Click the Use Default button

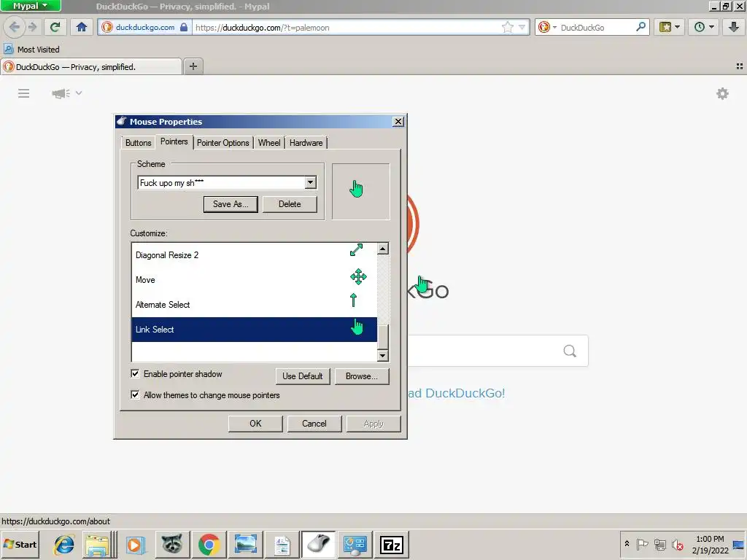(x=303, y=376)
